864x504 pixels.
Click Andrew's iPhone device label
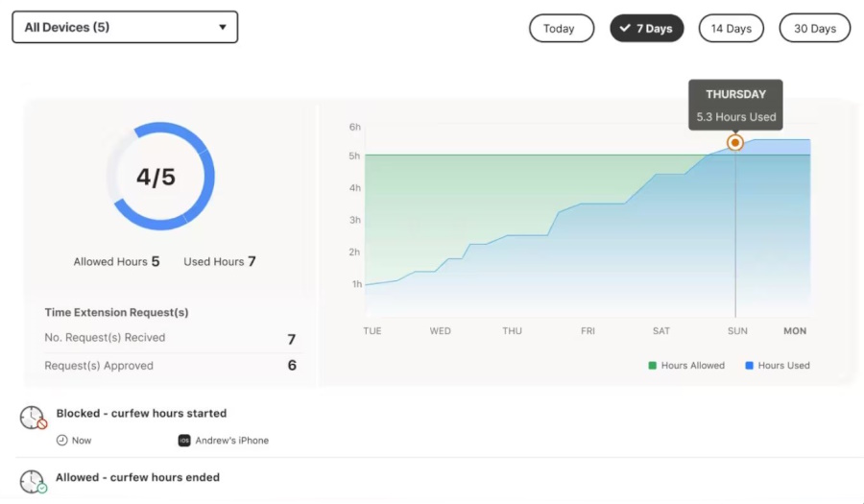(232, 441)
